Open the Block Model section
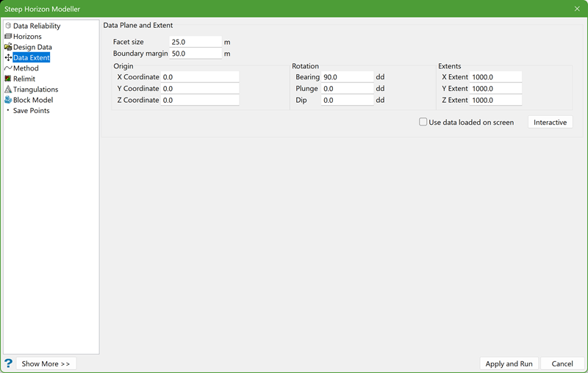The width and height of the screenshot is (588, 373). click(33, 100)
